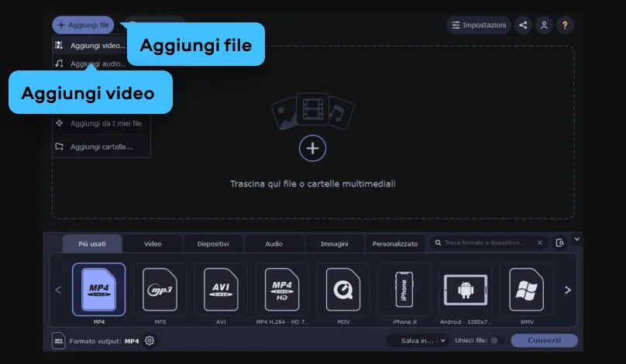
Task: Open output format settings gear
Action: [x=150, y=341]
